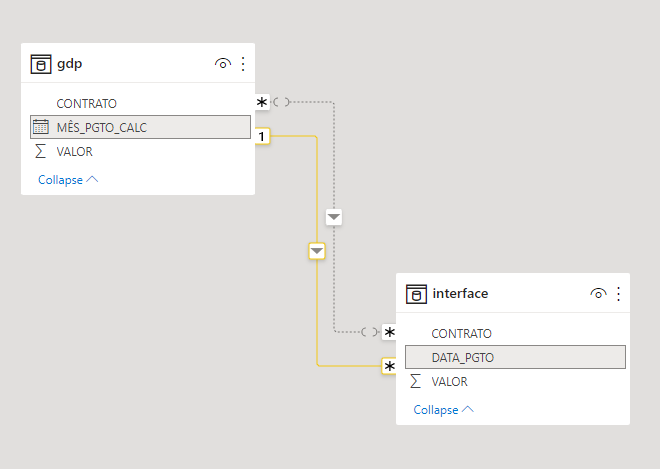The image size is (660, 469).
Task: Toggle visibility eye on interface table
Action: click(598, 294)
